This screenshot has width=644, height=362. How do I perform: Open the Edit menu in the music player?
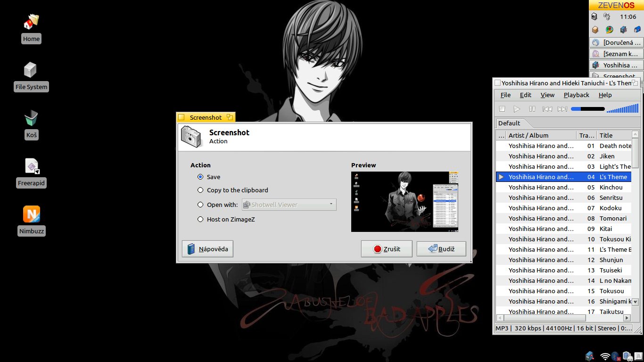pyautogui.click(x=525, y=95)
